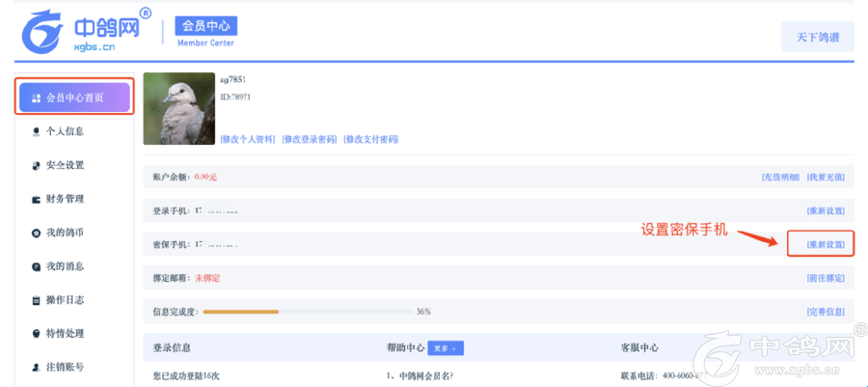Select the 修改支付密码 link
Image resolution: width=868 pixels, height=387 pixels.
pos(371,140)
